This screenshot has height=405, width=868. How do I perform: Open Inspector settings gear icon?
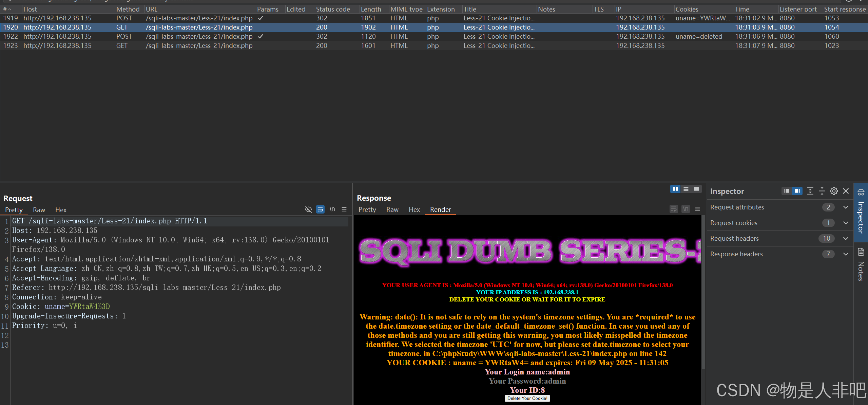point(833,191)
